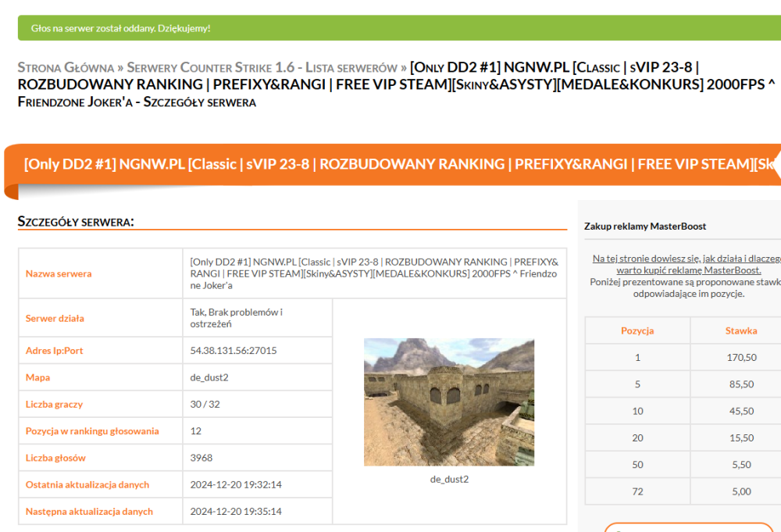Screen dimensions: 781x532
Task: Click the green 'Głos na serwer został oddany' notification
Action: coord(399,28)
